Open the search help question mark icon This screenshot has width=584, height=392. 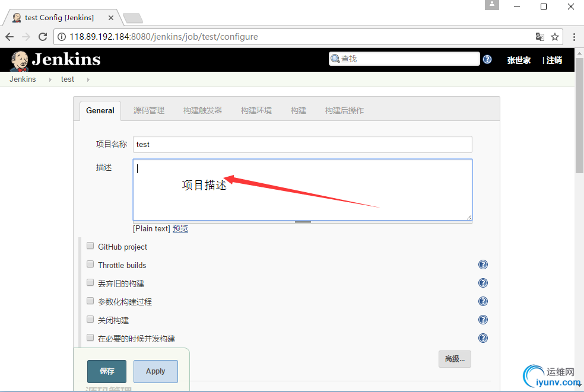[487, 59]
